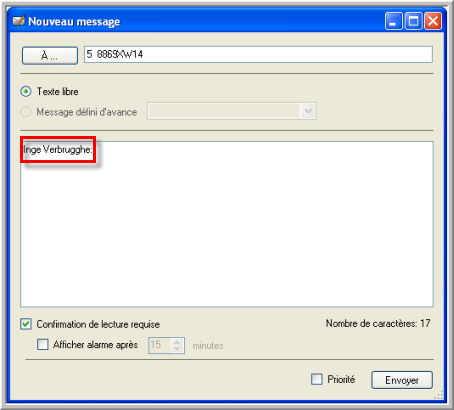Image resolution: width=454 pixels, height=410 pixels.
Task: Close the Nouveau message window
Action: click(433, 21)
